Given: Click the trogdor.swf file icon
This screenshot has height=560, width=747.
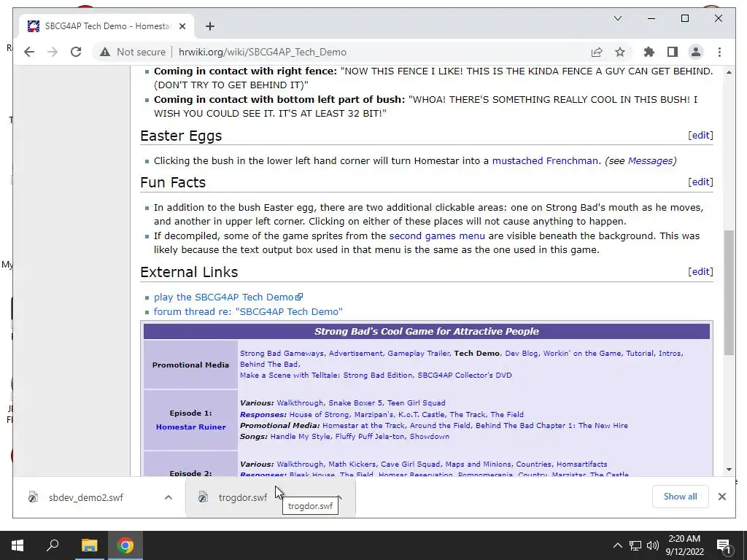Looking at the screenshot, I should [203, 497].
